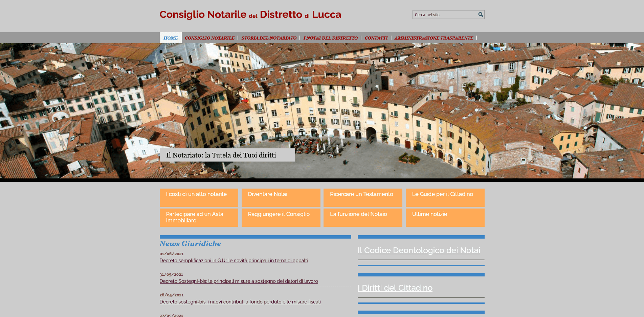The image size is (644, 317).
Task: Go to Storia del Notariato page
Action: (x=269, y=38)
